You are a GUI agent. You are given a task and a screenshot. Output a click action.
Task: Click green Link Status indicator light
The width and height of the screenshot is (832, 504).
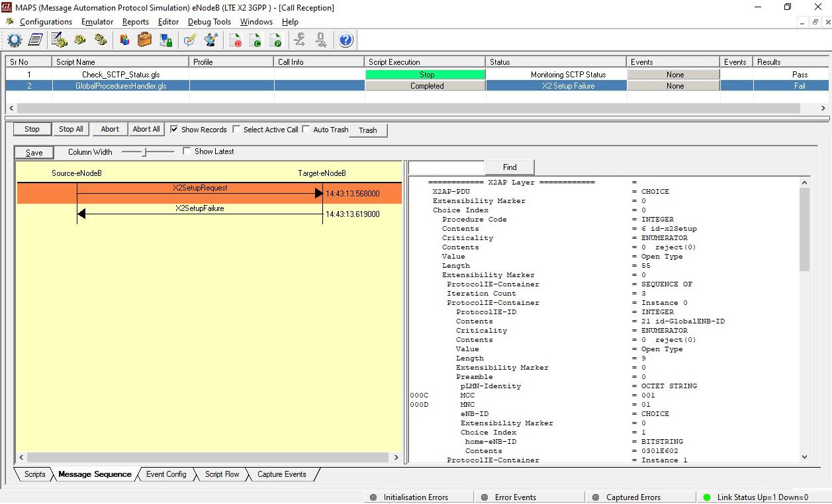pos(706,497)
